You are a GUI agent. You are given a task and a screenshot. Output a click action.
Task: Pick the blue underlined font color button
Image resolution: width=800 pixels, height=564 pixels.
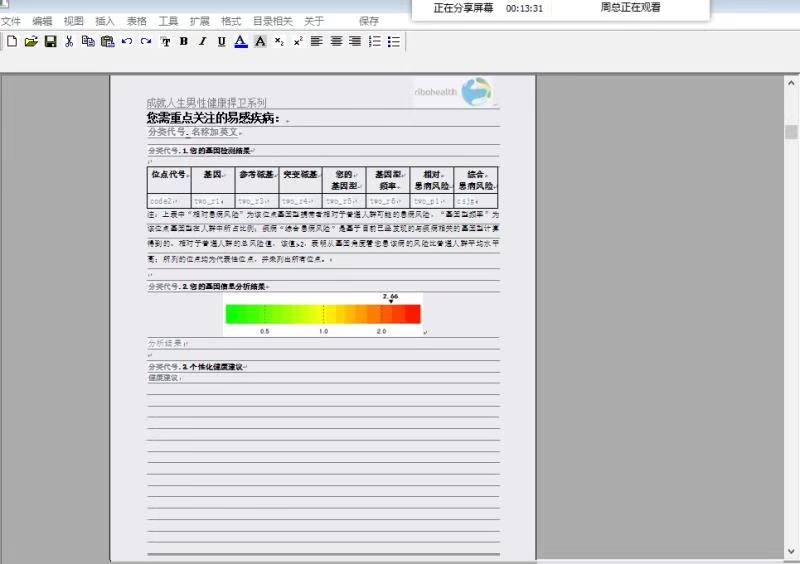pyautogui.click(x=241, y=41)
